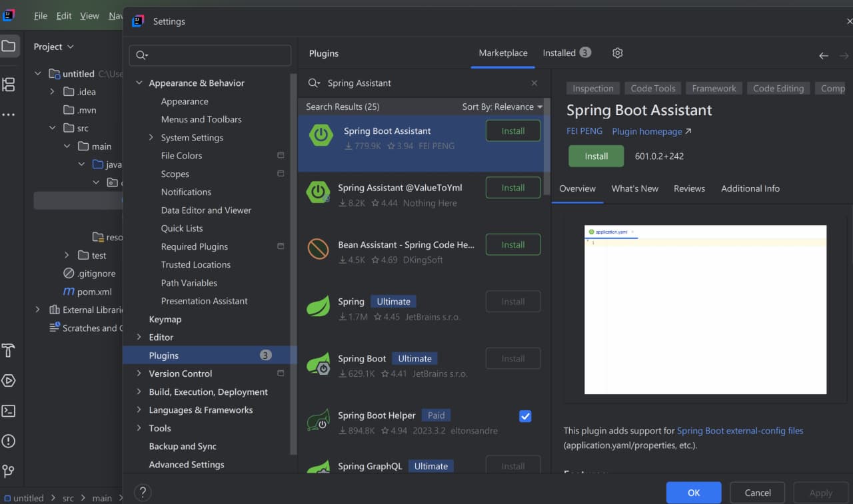853x504 pixels.
Task: Open the Build hammer tool icon
Action: tap(9, 350)
